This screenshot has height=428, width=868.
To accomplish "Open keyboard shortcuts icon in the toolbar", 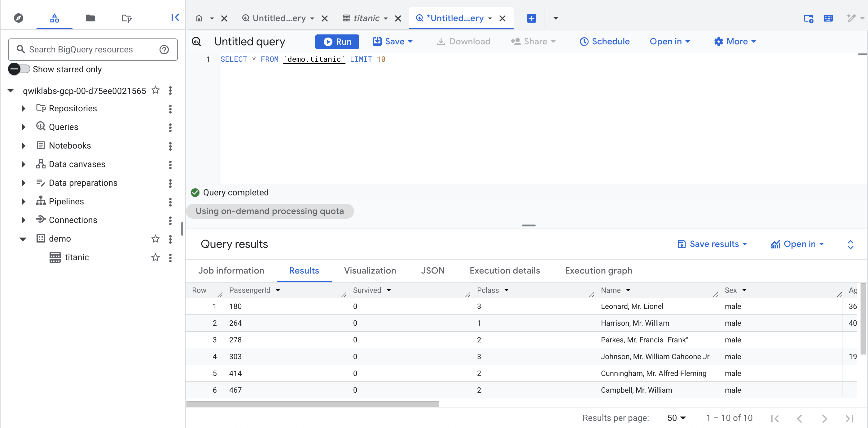I will coord(829,19).
